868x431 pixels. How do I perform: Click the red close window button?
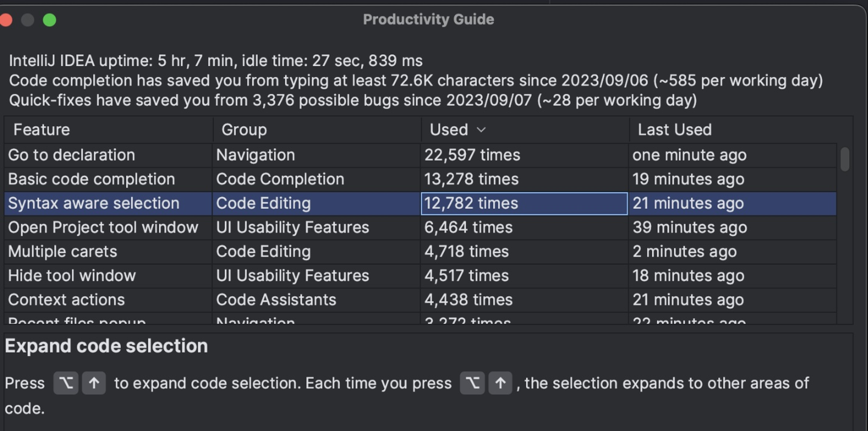point(6,20)
